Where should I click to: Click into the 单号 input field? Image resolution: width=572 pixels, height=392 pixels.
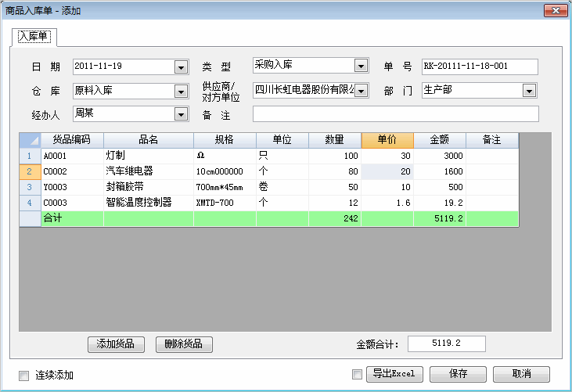479,67
